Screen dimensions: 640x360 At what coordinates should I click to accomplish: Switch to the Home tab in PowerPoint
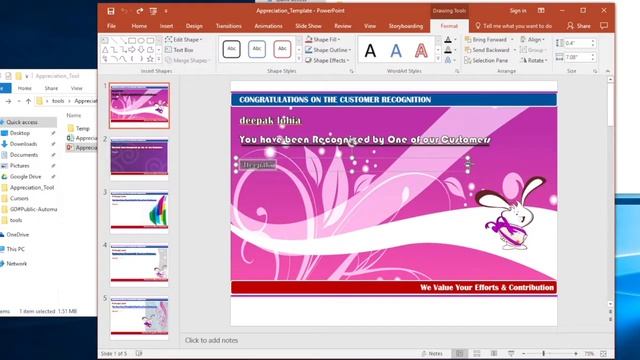139,26
